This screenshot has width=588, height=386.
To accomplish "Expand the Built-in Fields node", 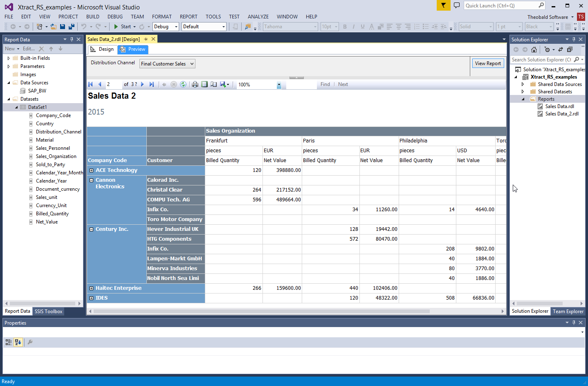I will click(9, 58).
